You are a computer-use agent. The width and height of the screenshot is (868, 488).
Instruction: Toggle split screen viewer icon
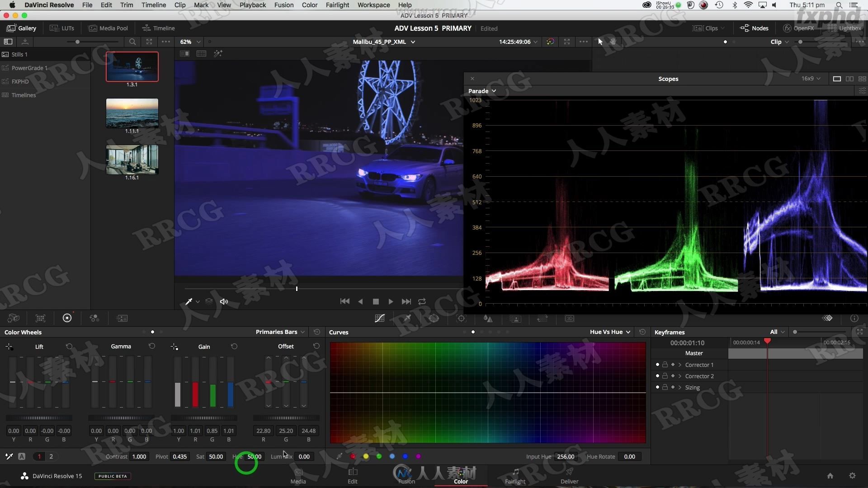(x=201, y=53)
